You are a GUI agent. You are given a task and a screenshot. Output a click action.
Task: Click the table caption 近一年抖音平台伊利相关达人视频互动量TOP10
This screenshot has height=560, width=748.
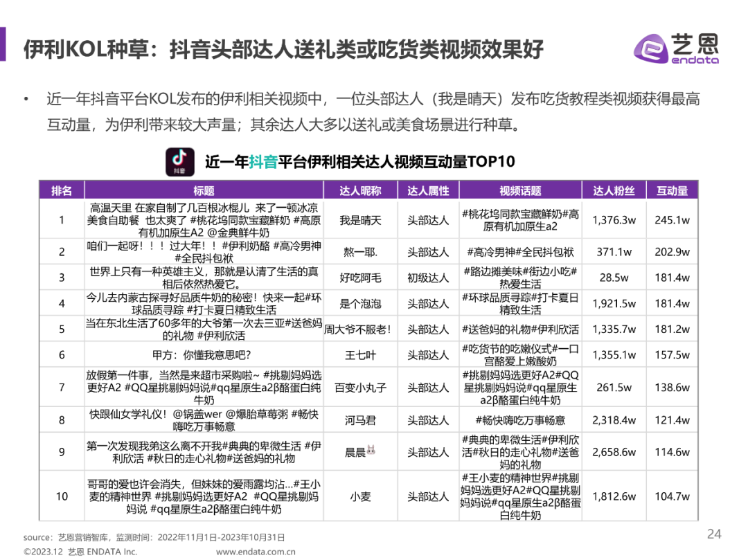(359, 162)
